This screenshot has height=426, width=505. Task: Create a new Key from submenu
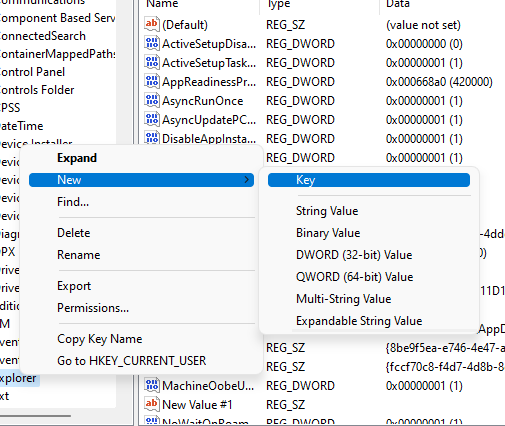[369, 180]
